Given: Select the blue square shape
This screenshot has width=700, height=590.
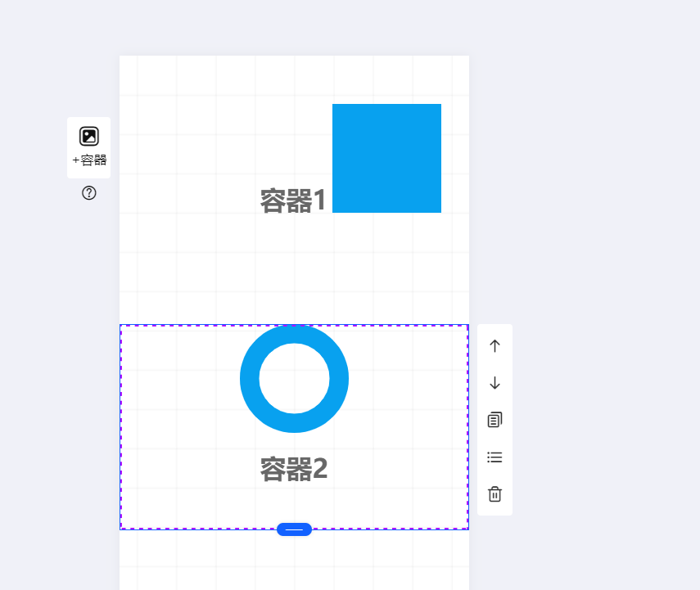Looking at the screenshot, I should pyautogui.click(x=386, y=159).
